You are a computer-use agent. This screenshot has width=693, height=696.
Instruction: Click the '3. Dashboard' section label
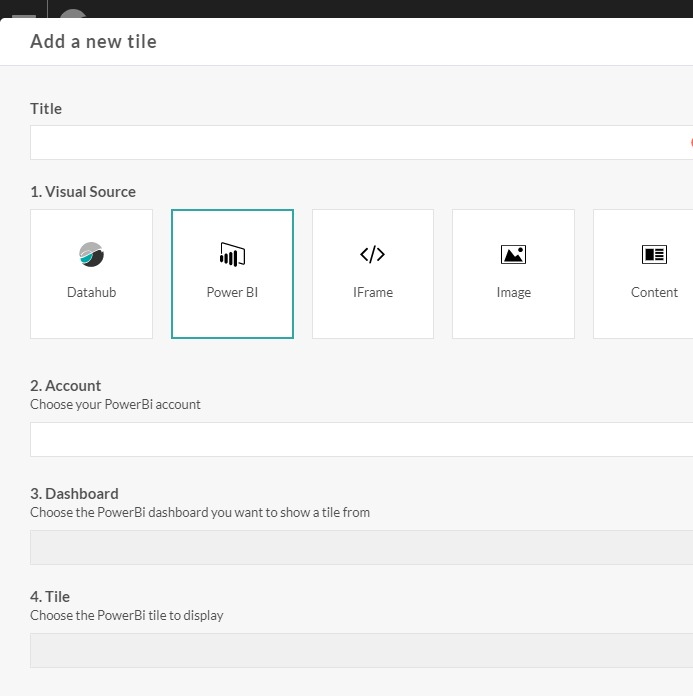pos(74,494)
